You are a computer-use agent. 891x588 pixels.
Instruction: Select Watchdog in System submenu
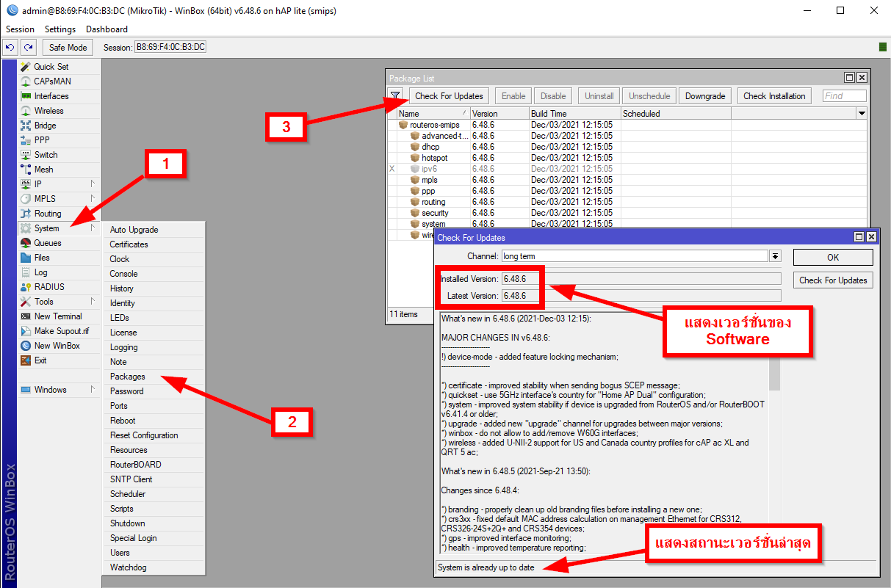tap(154, 567)
